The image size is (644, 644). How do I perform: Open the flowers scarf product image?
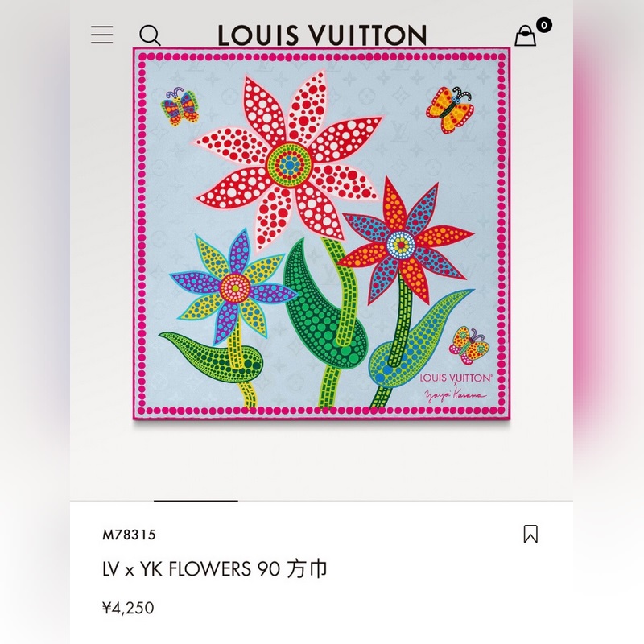coord(321,233)
